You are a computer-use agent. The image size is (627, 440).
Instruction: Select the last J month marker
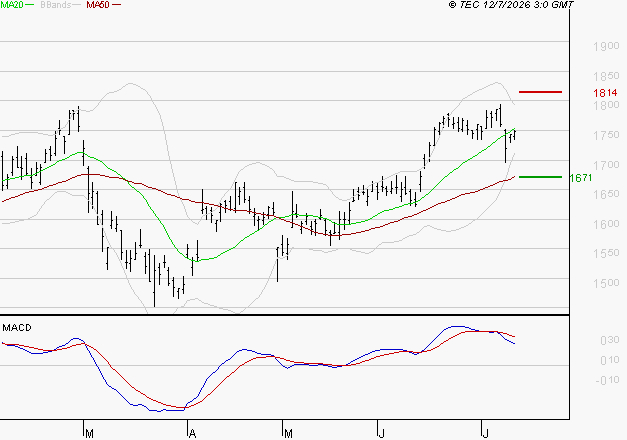pos(485,434)
